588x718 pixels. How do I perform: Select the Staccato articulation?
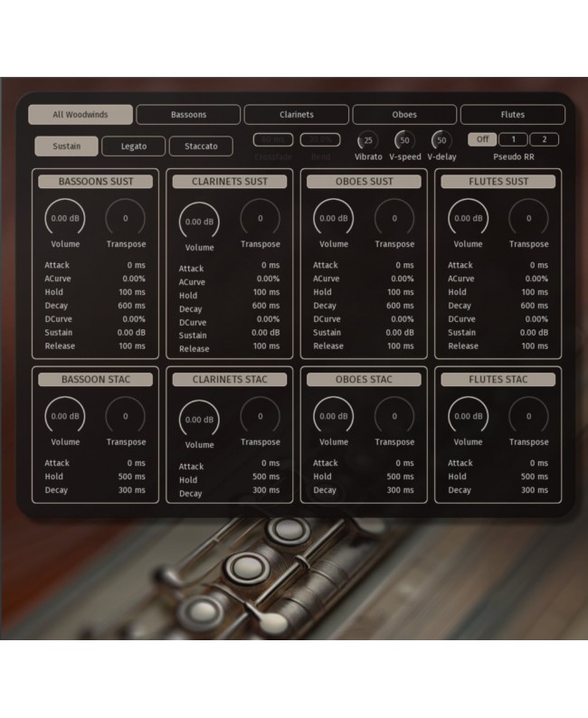(x=201, y=146)
